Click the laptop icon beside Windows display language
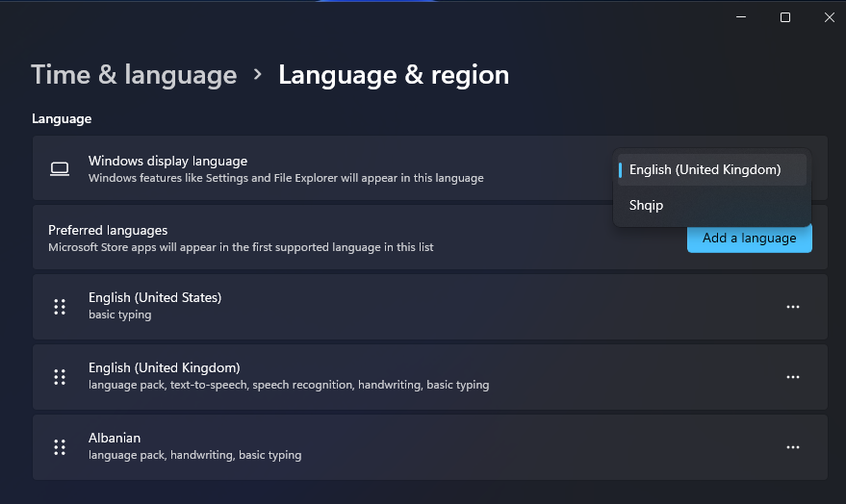846x504 pixels. point(60,168)
